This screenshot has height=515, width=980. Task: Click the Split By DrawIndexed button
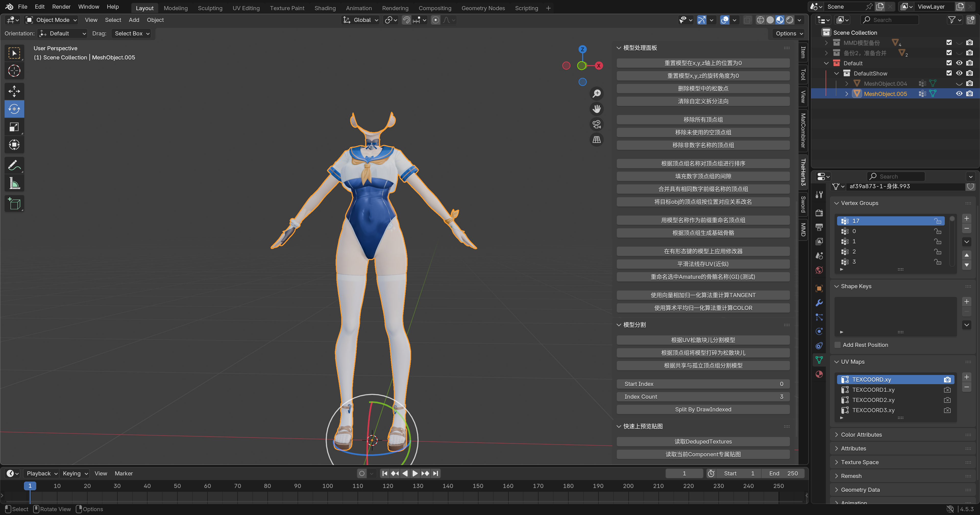click(x=703, y=409)
